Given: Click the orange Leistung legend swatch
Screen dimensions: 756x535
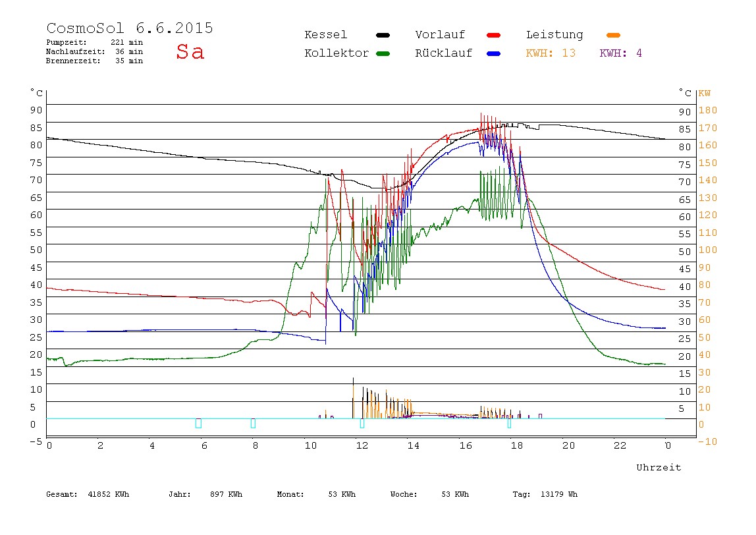Looking at the screenshot, I should point(613,35).
